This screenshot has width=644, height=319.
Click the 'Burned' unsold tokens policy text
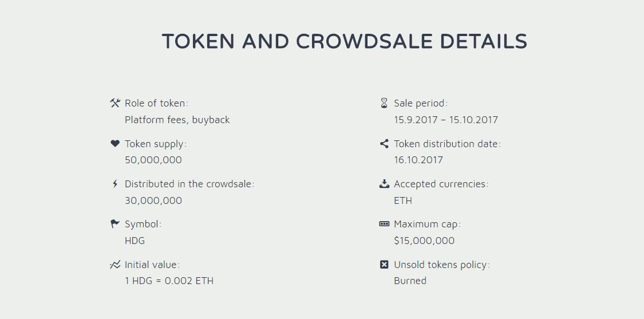410,281
